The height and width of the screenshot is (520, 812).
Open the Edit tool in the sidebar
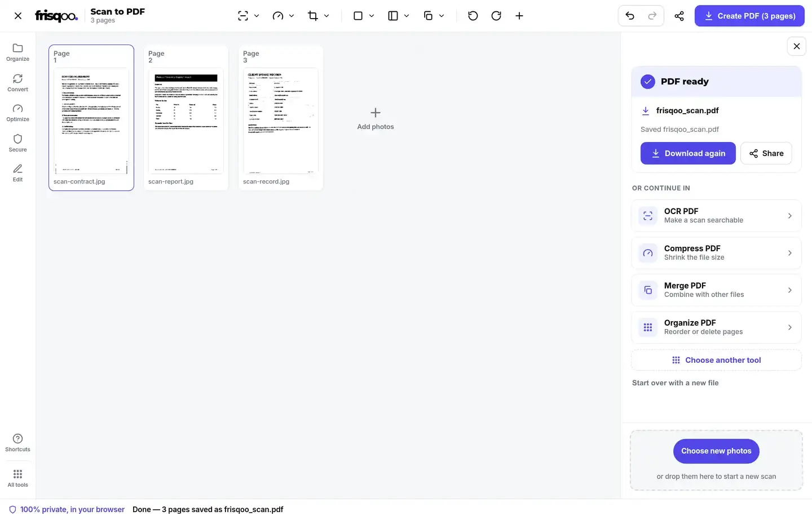coord(17,172)
